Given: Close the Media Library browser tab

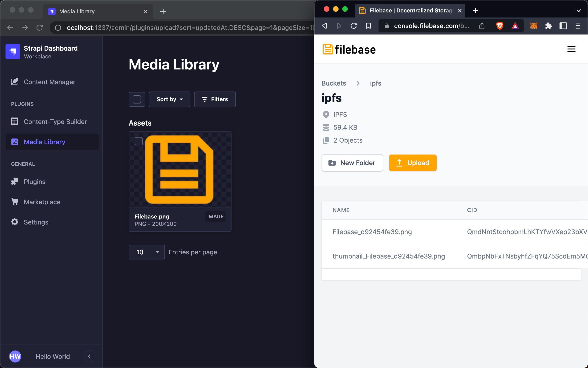Looking at the screenshot, I should [x=146, y=11].
